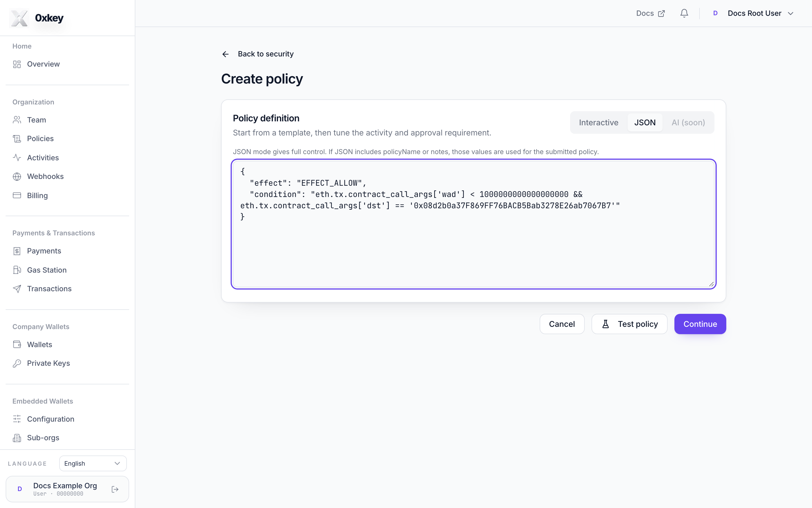Click the Transactions paper-plane icon
This screenshot has height=508, width=812.
[x=17, y=289]
